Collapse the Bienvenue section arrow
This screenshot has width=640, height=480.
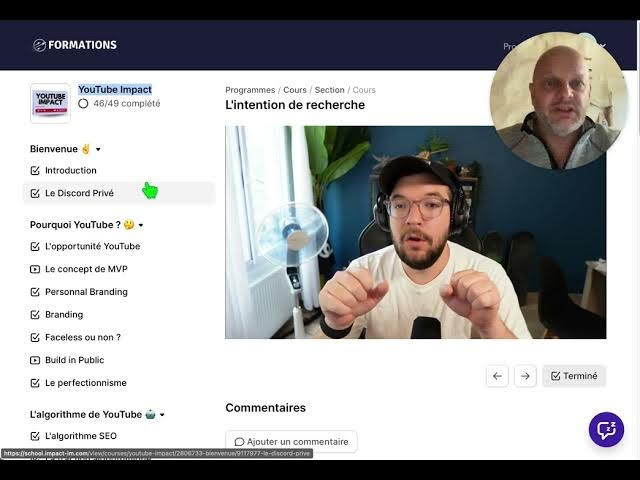tap(98, 149)
